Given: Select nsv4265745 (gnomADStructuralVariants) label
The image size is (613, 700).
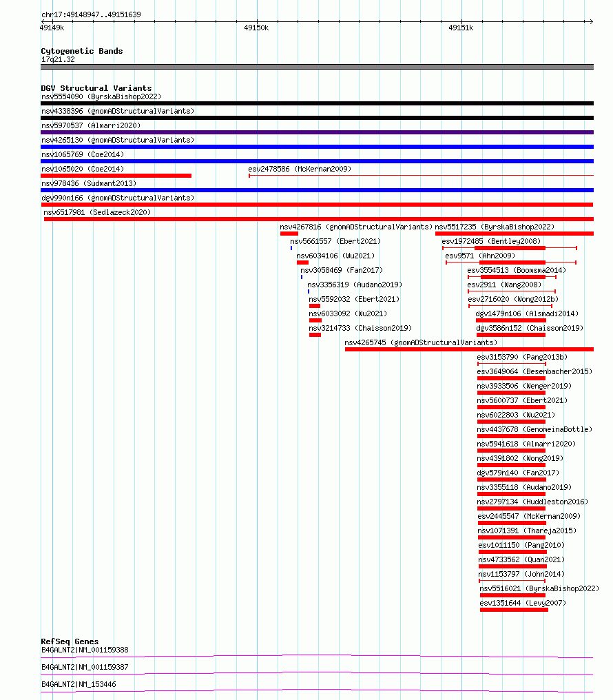Looking at the screenshot, I should [x=421, y=343].
